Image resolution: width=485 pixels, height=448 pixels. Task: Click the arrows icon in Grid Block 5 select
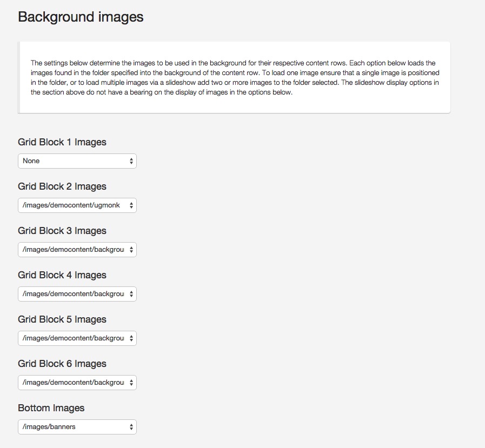pyautogui.click(x=131, y=338)
